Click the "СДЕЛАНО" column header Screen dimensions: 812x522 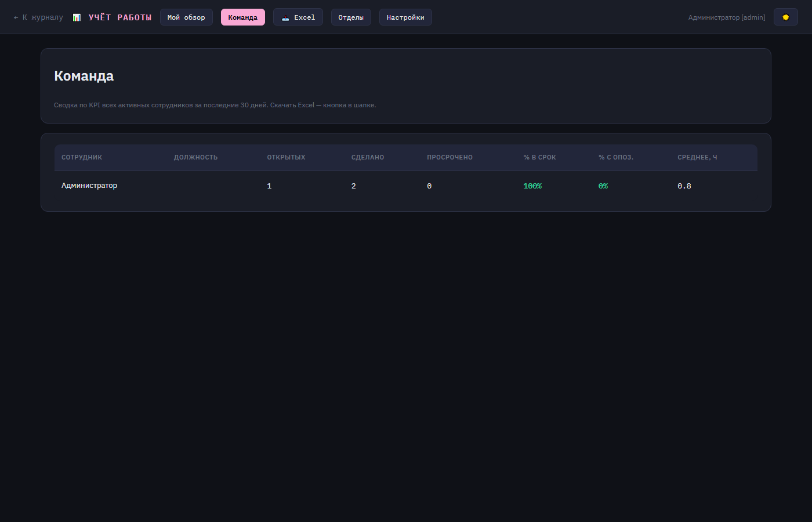[368, 157]
